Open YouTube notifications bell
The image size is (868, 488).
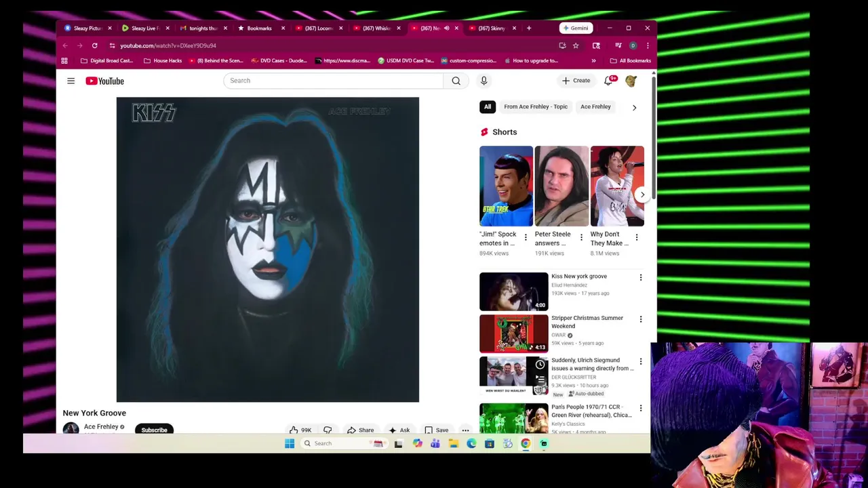pyautogui.click(x=609, y=81)
